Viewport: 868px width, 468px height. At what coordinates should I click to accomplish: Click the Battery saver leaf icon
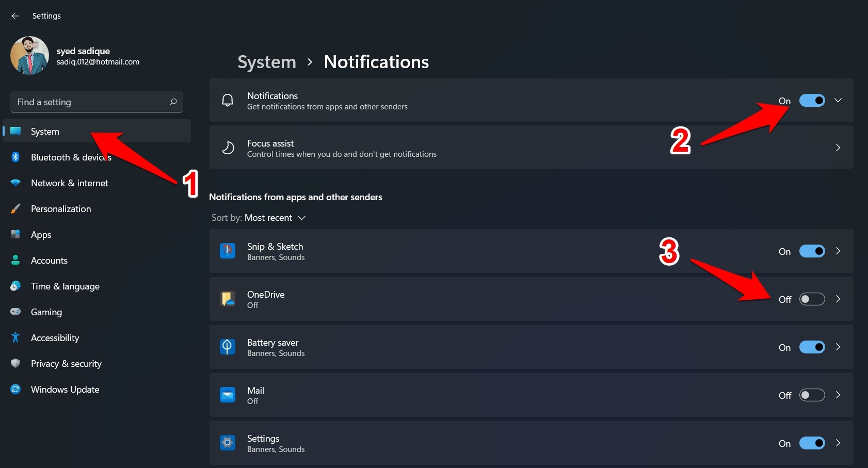pyautogui.click(x=228, y=347)
